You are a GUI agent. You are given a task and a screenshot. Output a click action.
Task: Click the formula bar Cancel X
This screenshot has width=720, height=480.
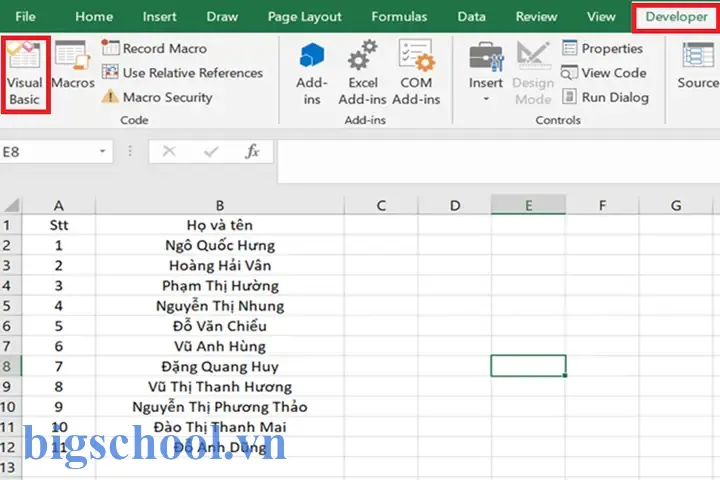[x=169, y=151]
